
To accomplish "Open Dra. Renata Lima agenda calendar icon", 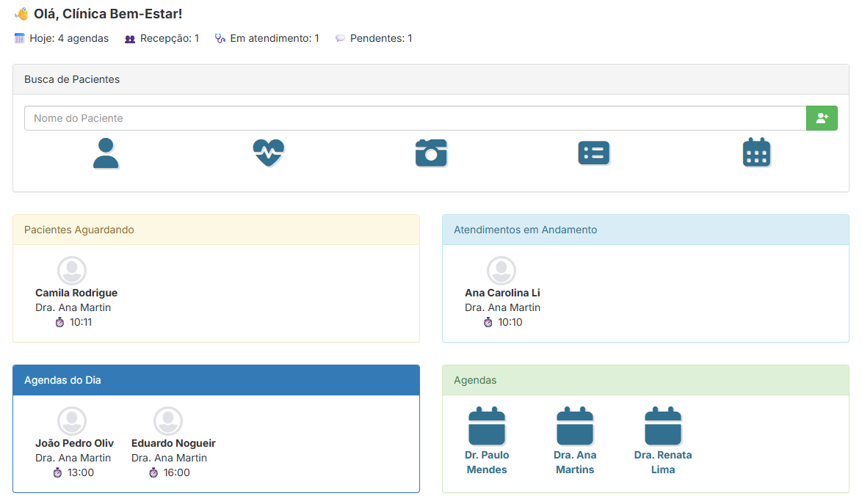I will tap(663, 426).
